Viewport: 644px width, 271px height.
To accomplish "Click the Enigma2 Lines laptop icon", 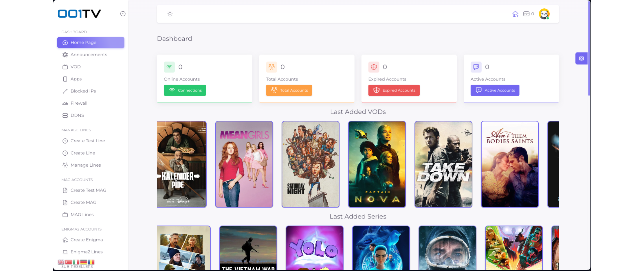I will 65,252.
